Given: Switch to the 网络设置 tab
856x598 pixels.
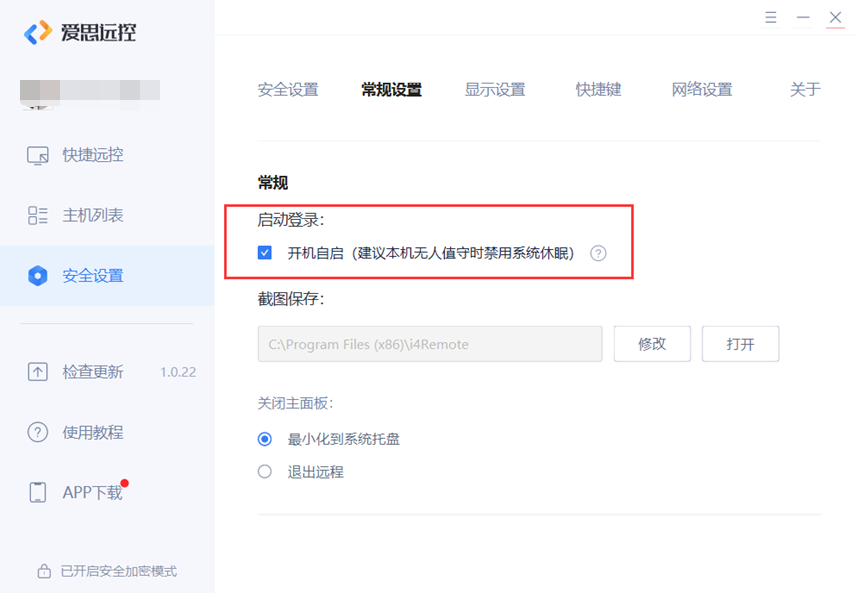Looking at the screenshot, I should (x=702, y=90).
